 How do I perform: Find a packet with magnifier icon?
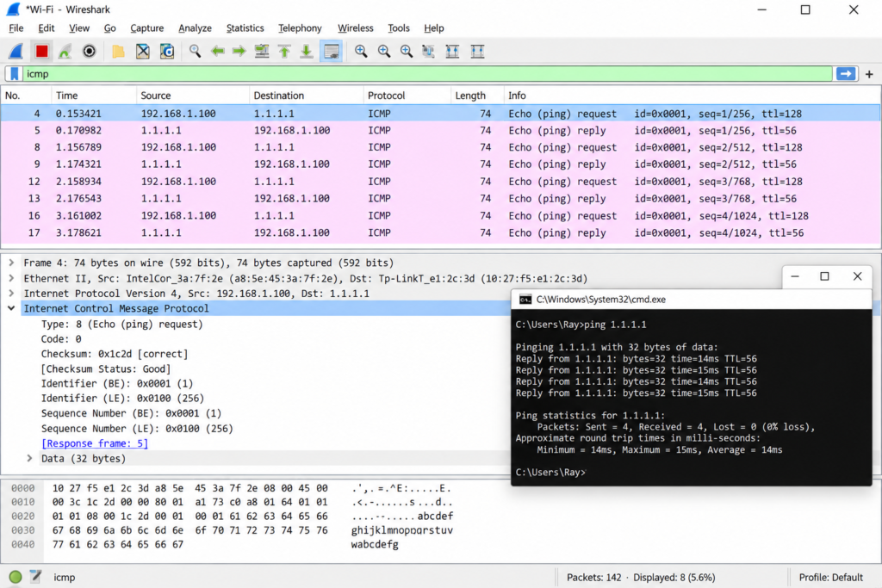[195, 52]
